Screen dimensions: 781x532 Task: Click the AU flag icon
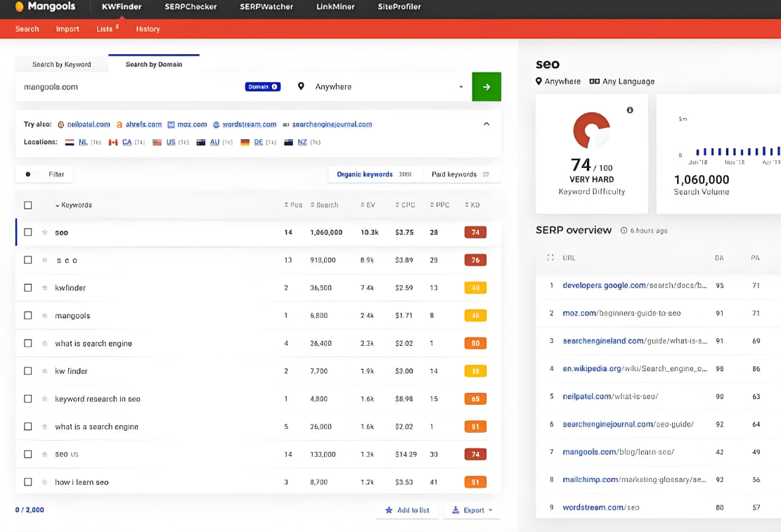(x=201, y=143)
